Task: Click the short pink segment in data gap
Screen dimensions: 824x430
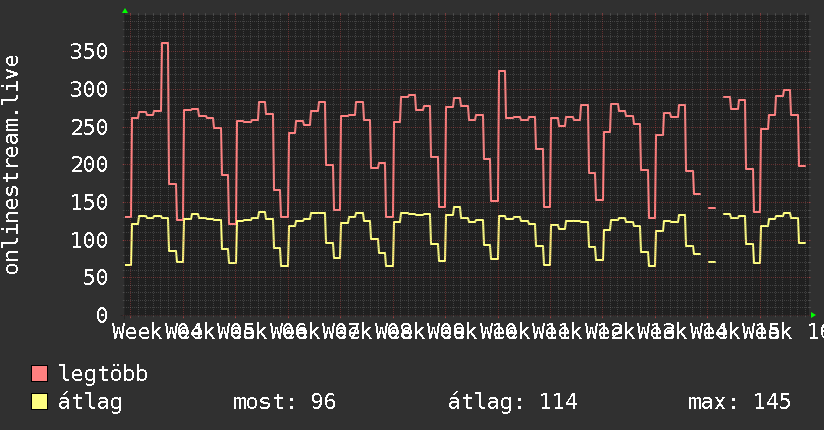Action: tap(712, 208)
